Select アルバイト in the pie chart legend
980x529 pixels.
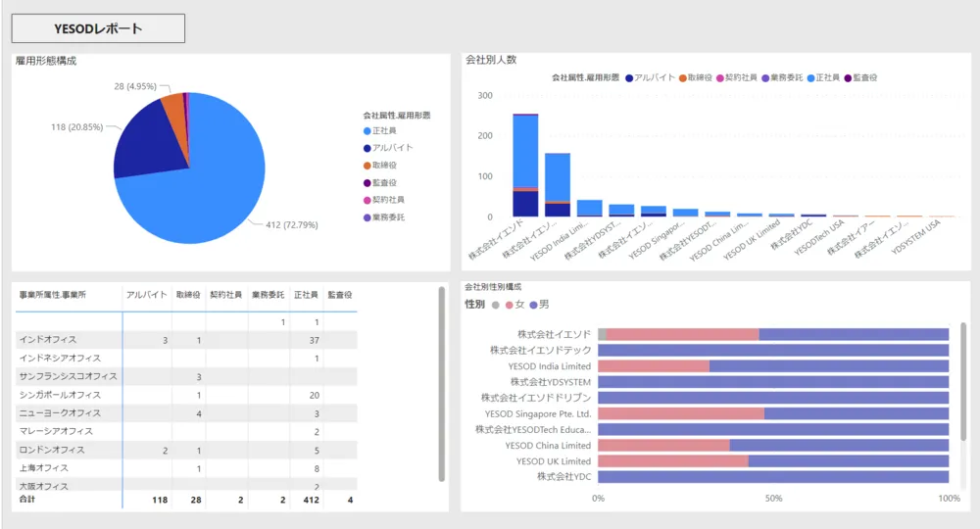coord(388,148)
